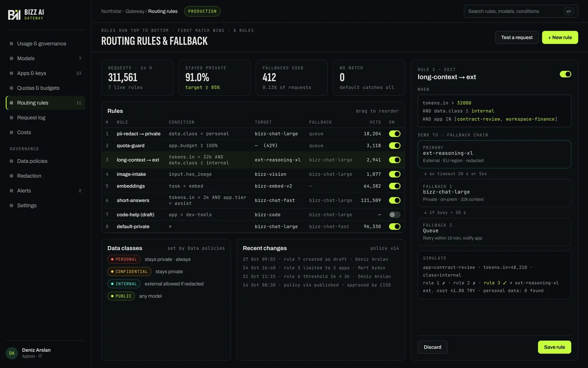Select the short-answers rule name
This screenshot has width=588, height=368.
[133, 200]
